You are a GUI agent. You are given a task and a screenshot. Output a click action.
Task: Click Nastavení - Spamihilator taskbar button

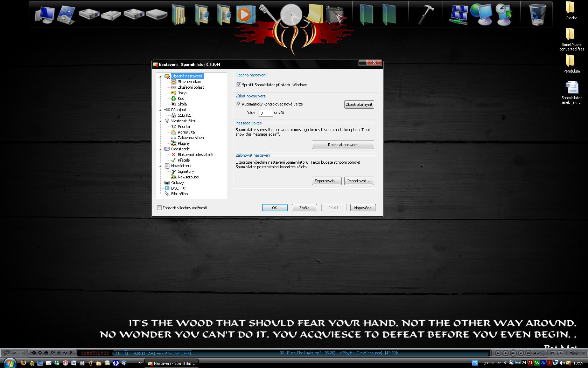tap(171, 363)
